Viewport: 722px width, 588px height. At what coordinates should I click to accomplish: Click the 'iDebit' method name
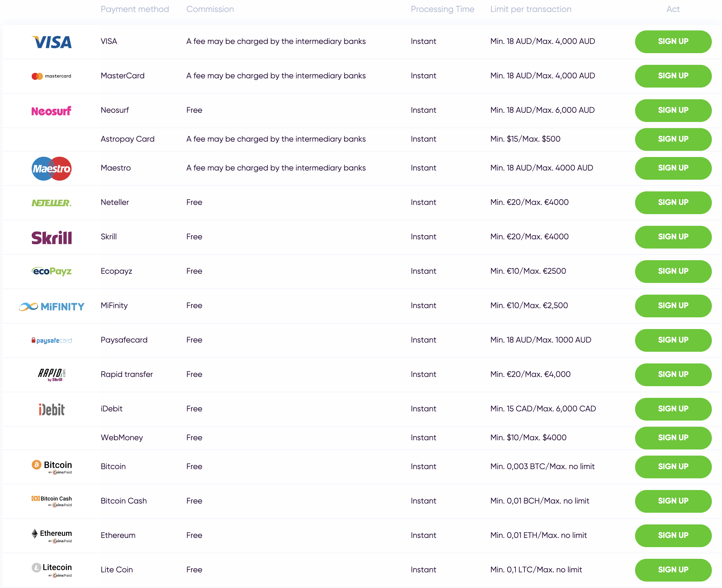point(112,409)
